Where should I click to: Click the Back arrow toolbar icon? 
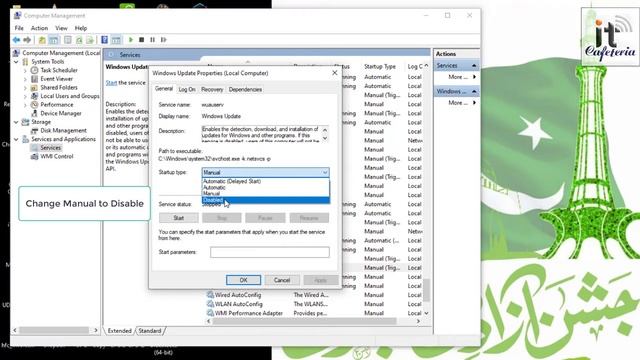16,40
